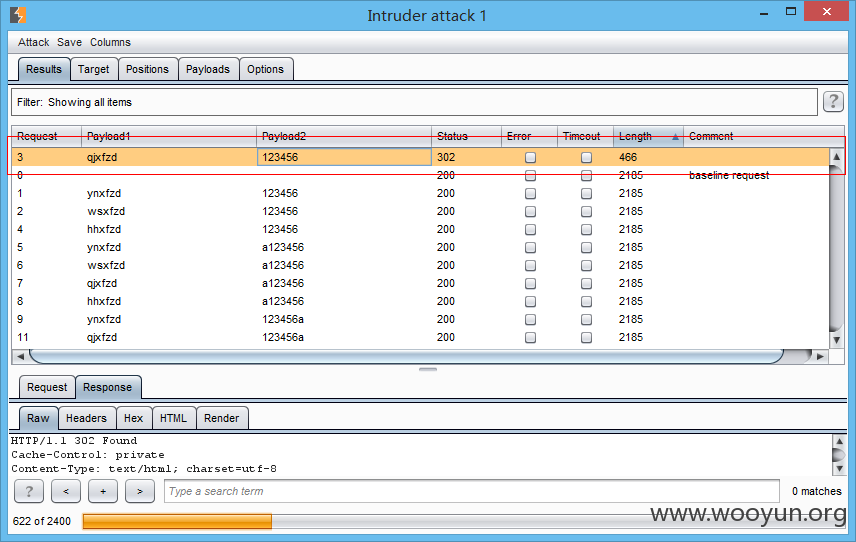Click length value 466
Screen dimensions: 856x542
point(628,157)
